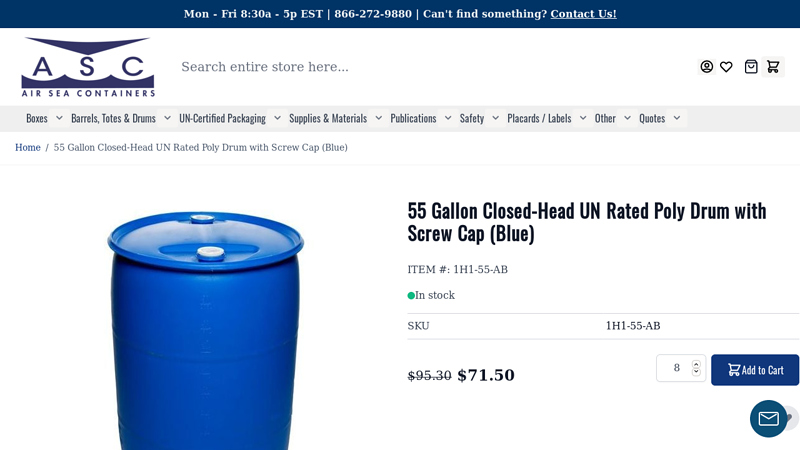Click the Air Sea Containers logo

click(88, 67)
